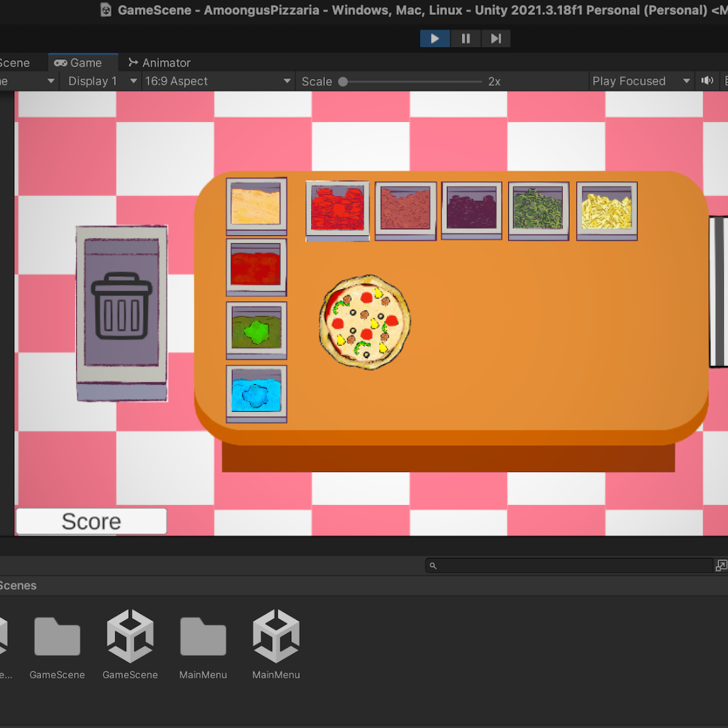The height and width of the screenshot is (728, 728).
Task: Click the dough bin in the left column
Action: point(256,207)
